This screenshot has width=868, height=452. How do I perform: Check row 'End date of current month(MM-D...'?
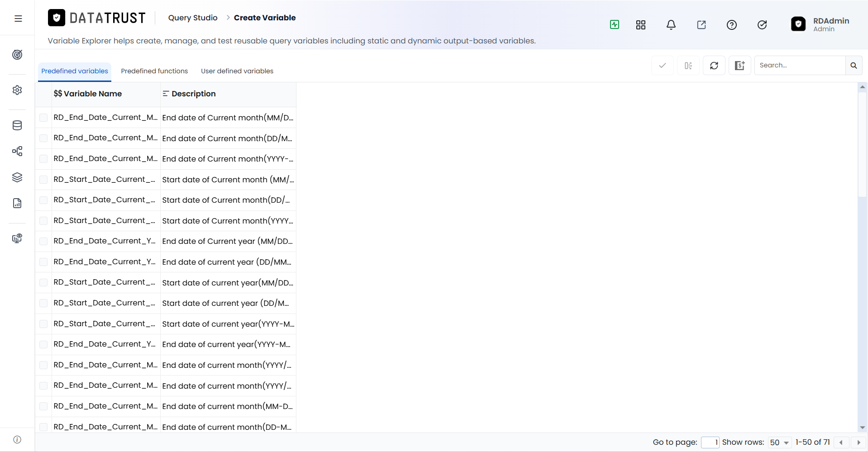(43, 406)
